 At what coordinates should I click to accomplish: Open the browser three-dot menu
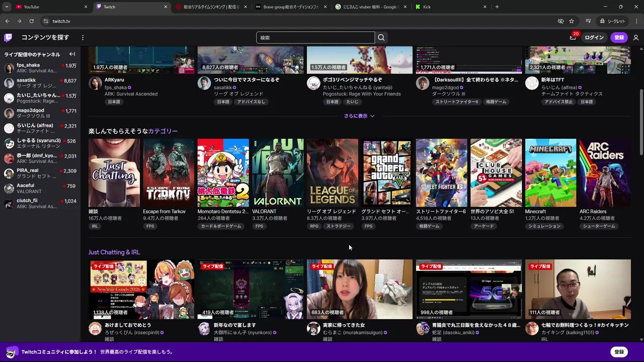pyautogui.click(x=636, y=21)
